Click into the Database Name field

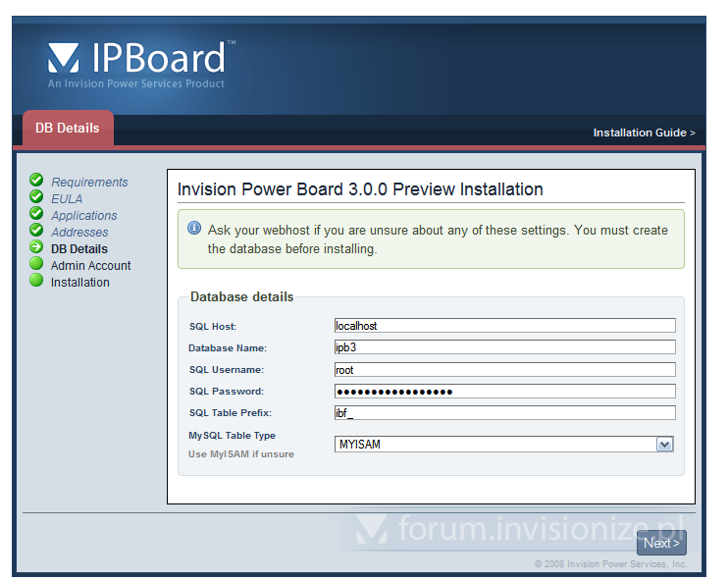pyautogui.click(x=504, y=347)
